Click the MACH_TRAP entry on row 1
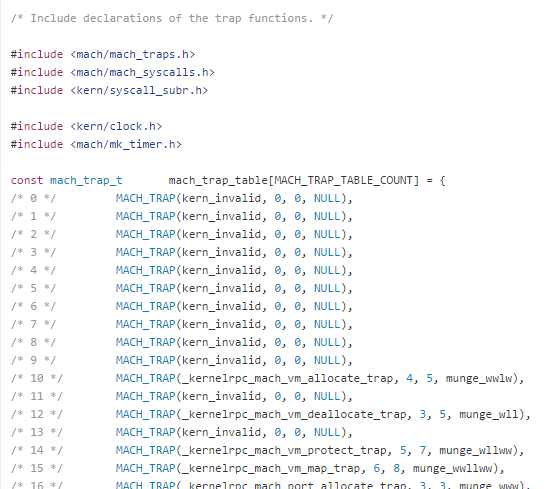 coord(234,216)
